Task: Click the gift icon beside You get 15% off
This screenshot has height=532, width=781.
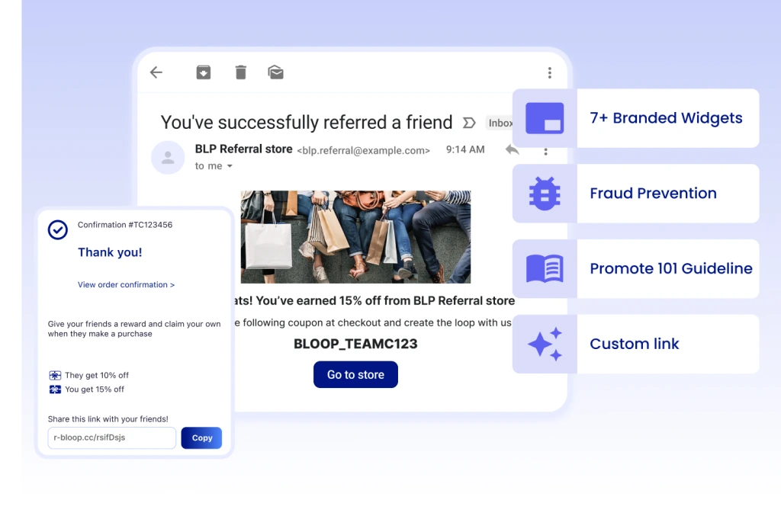Action: (55, 389)
